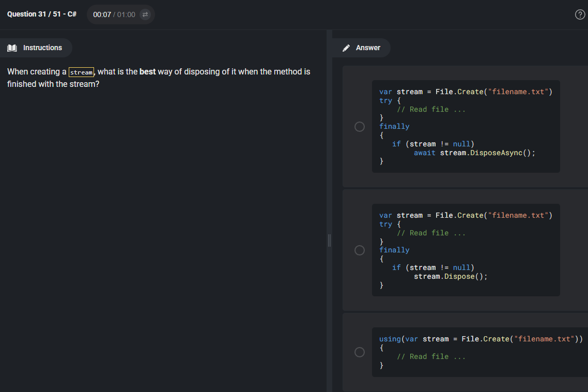Click the Question 31 / 51 - C# title
588x392 pixels.
click(42, 14)
